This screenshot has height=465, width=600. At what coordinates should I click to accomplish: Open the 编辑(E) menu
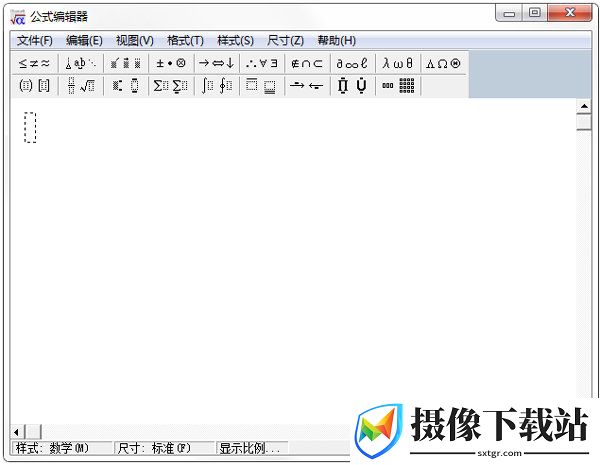84,40
